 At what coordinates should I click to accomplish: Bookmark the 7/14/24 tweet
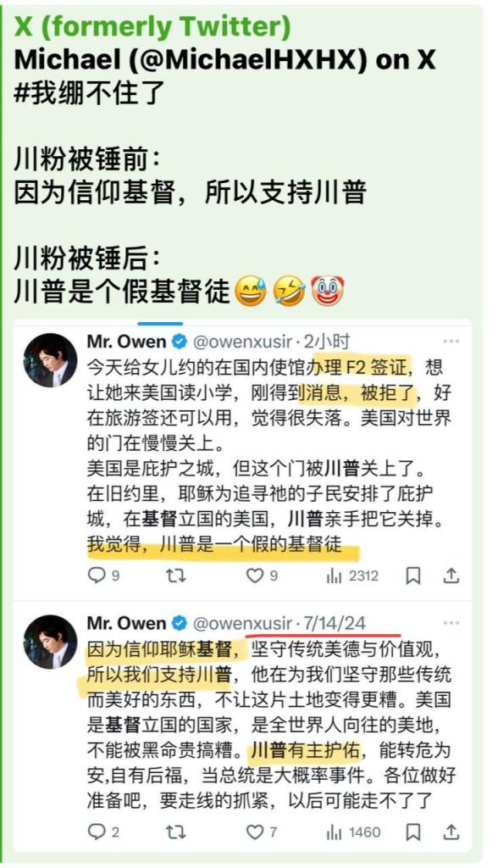(413, 832)
